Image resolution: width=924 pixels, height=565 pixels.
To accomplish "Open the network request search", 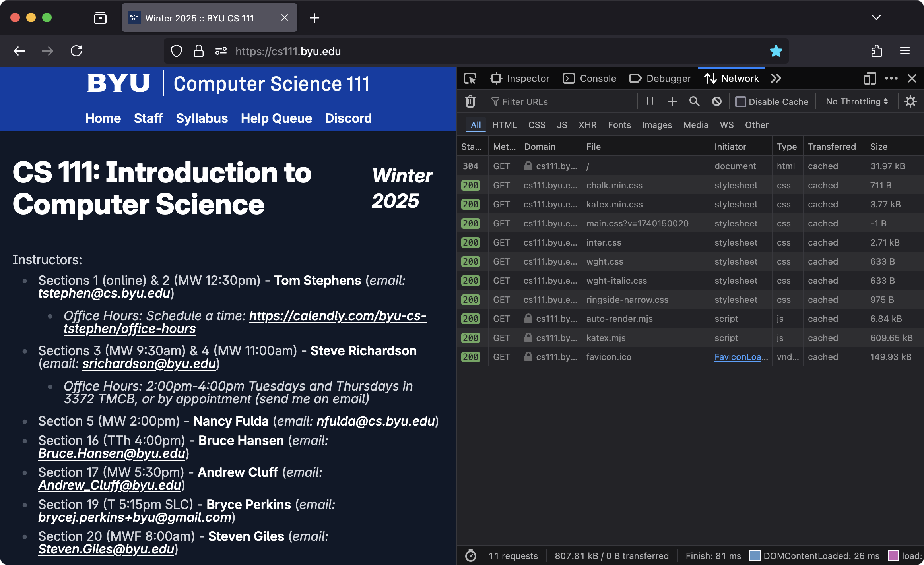I will 694,101.
